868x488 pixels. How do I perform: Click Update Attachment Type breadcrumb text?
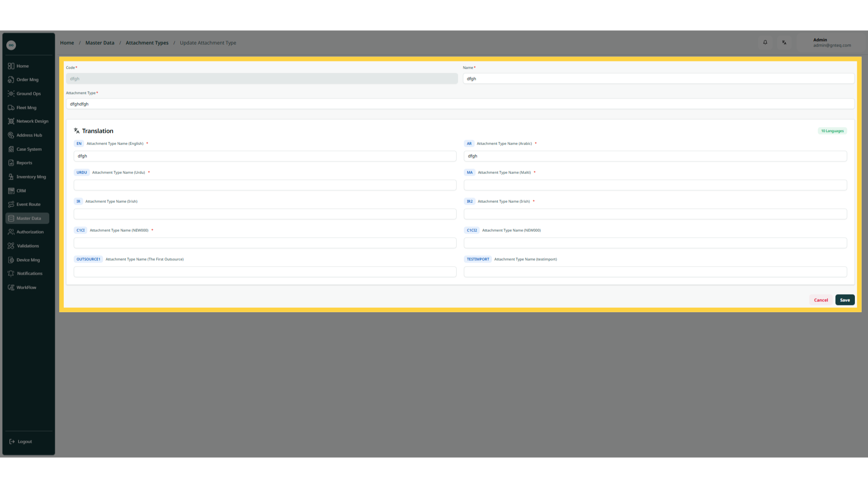point(208,43)
